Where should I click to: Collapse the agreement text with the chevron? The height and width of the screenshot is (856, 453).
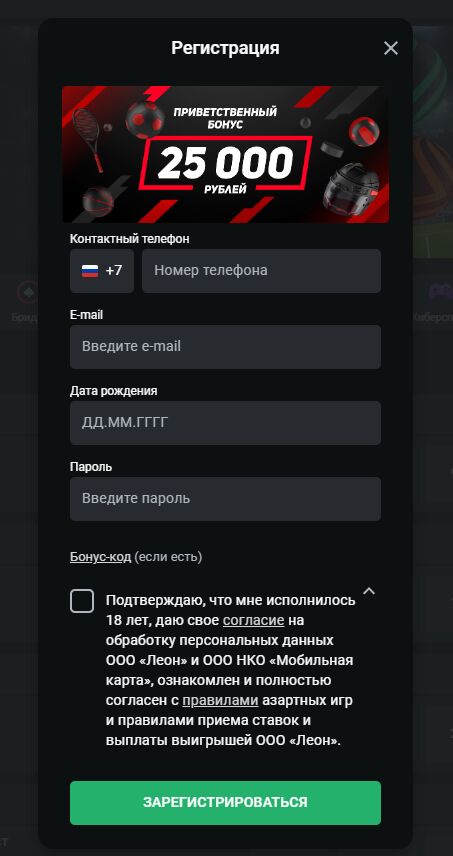point(369,591)
